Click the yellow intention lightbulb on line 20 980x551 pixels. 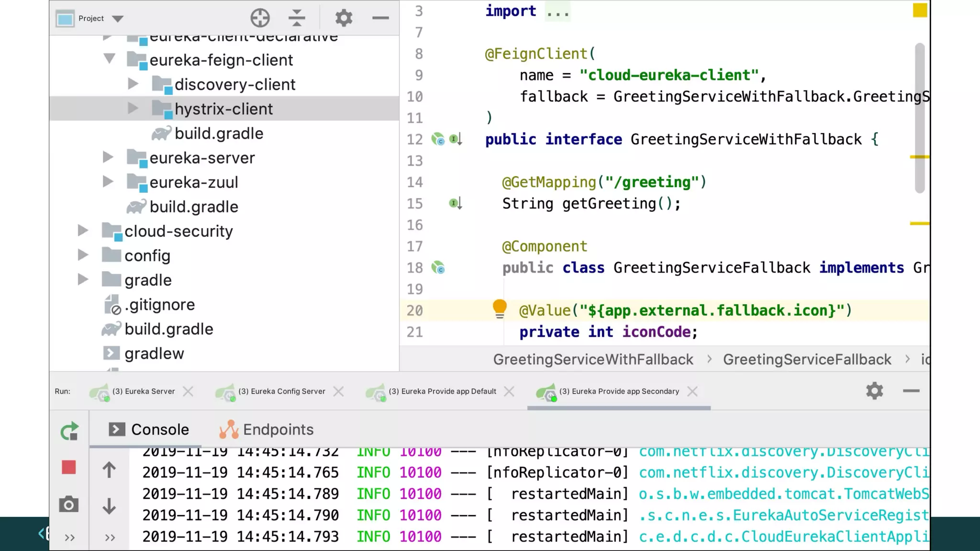pyautogui.click(x=499, y=308)
